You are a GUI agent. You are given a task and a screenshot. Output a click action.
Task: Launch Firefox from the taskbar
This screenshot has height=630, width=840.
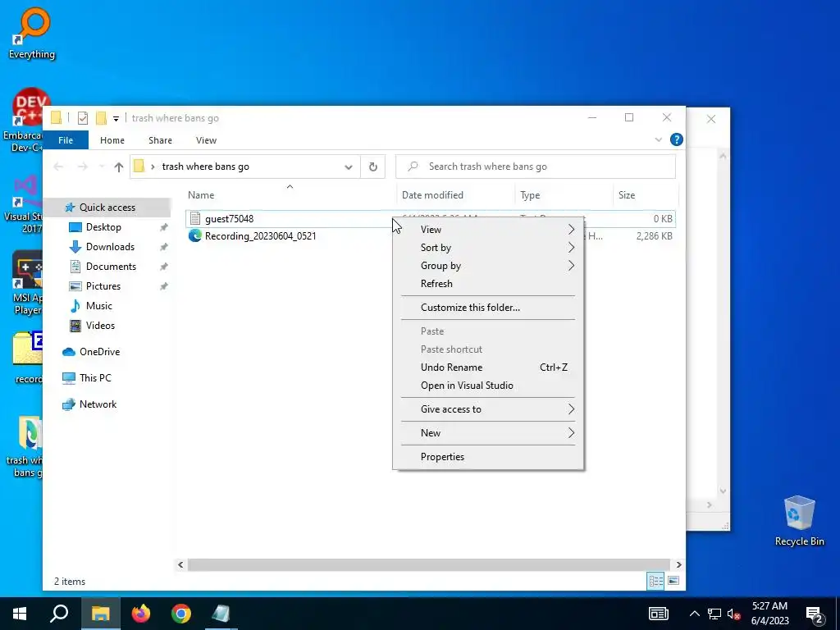coord(141,614)
